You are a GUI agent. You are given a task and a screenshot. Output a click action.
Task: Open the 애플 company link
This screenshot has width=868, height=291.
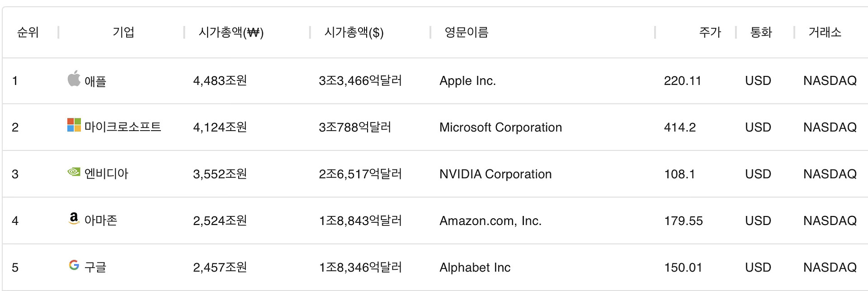(95, 81)
